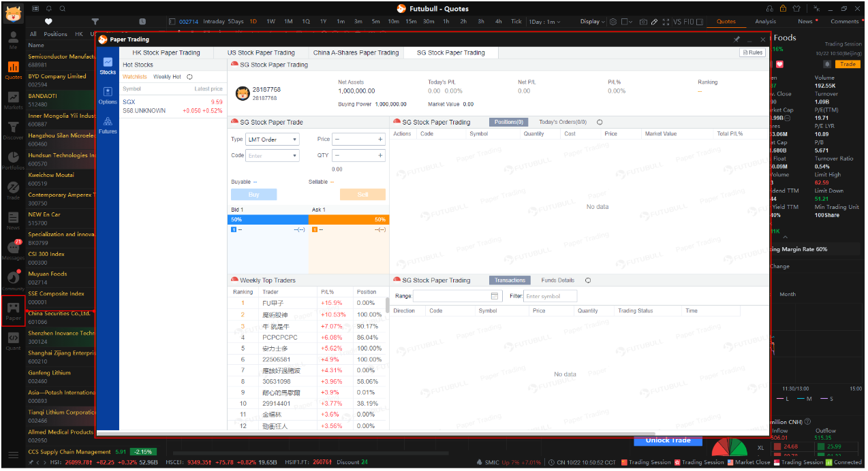Open Messages from the left sidebar
This screenshot has height=471, width=868.
[13, 250]
